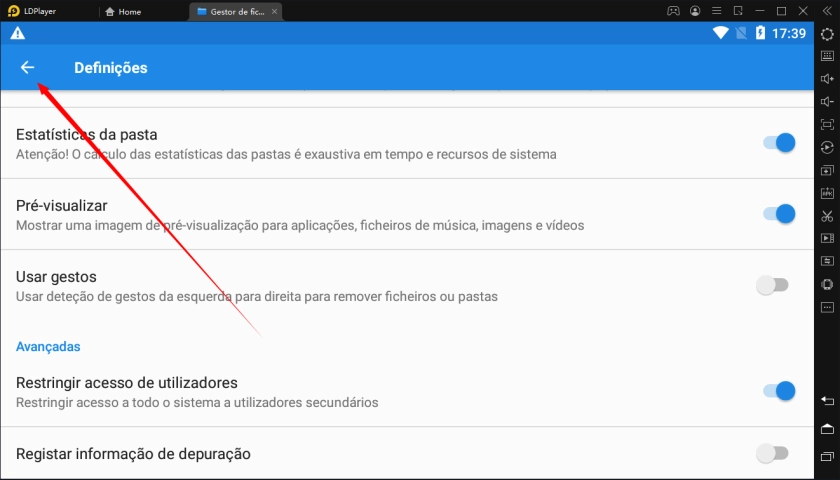840x480 pixels.
Task: Open keyboard mapping in LDPlayer sidebar
Action: [827, 56]
